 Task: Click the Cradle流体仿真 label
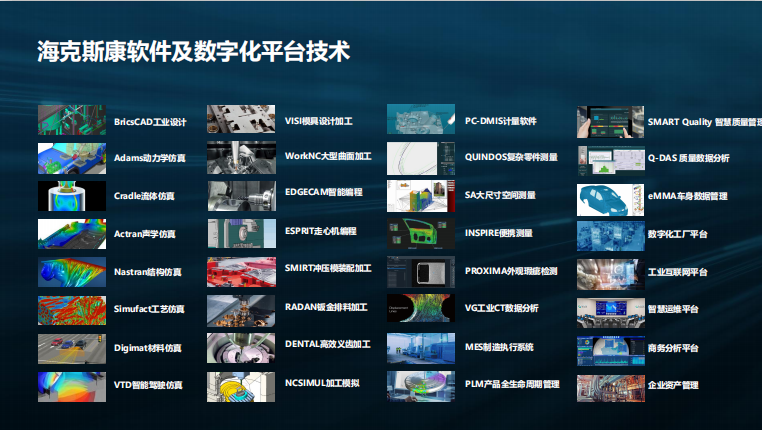[144, 196]
